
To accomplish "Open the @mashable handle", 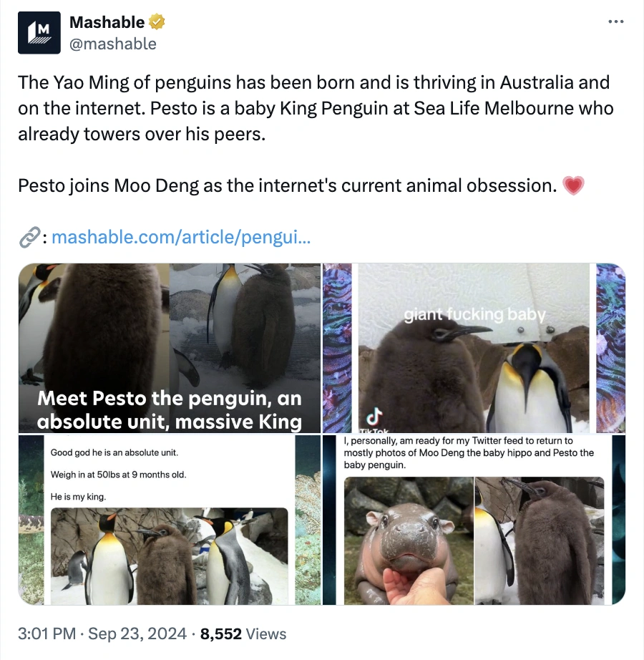I will (x=113, y=44).
